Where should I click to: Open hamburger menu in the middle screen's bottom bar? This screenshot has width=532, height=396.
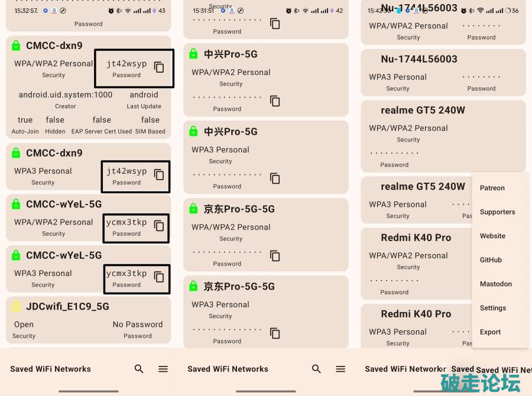click(x=340, y=369)
